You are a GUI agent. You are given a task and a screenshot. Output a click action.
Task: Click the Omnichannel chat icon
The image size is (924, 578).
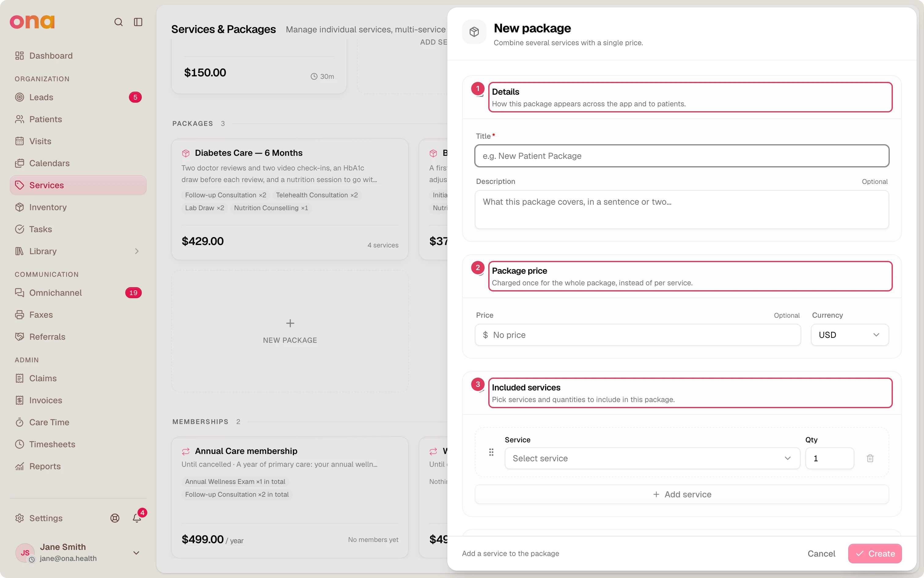pyautogui.click(x=20, y=293)
